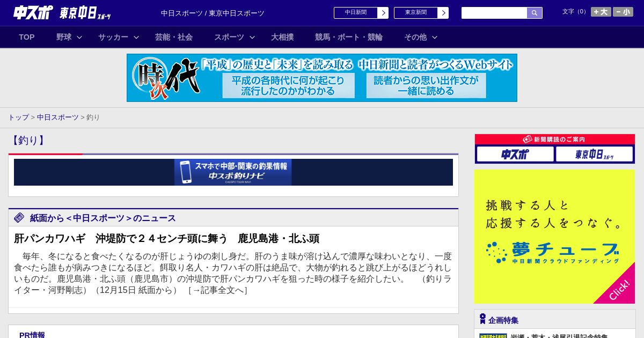Increase font size with ＋大 button
644x338 pixels.
click(601, 12)
